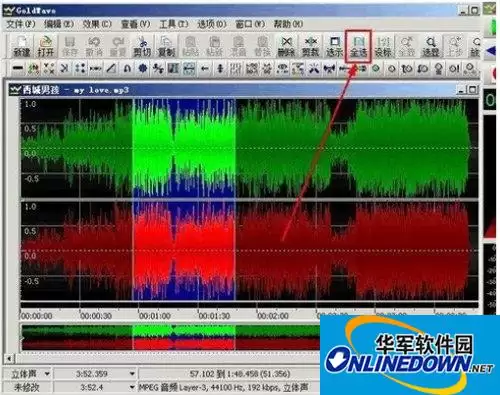Click the 撤消 (Undo) toolbar button
The height and width of the screenshot is (395, 500).
(x=94, y=46)
